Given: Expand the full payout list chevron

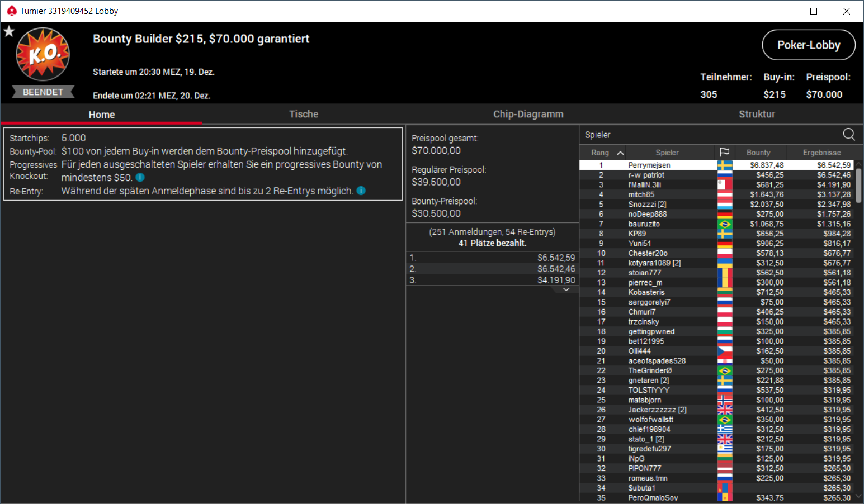Looking at the screenshot, I should (566, 289).
